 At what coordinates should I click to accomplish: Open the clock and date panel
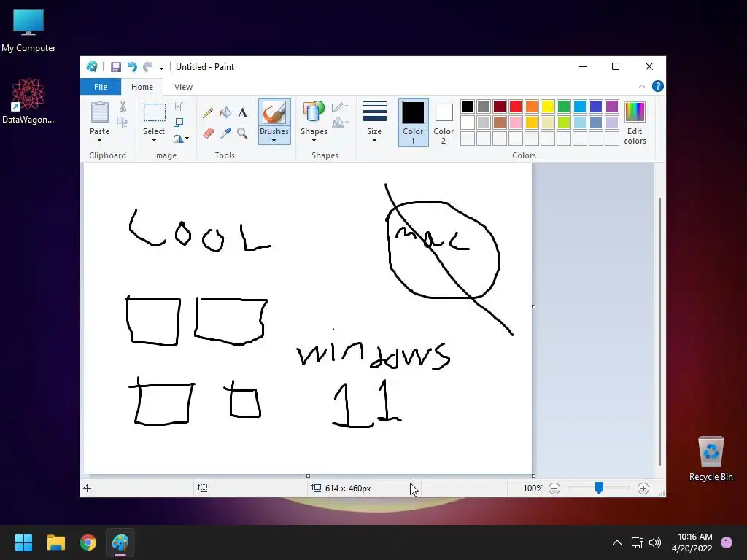tap(692, 542)
